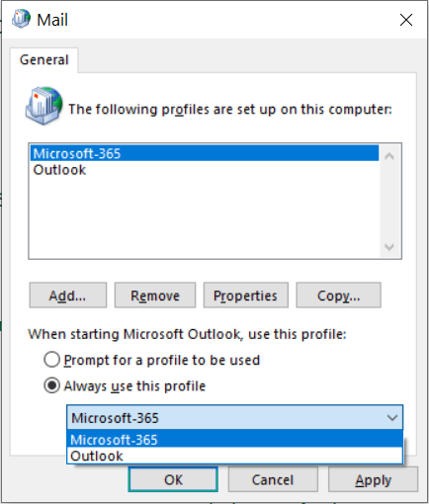Close the Mail dialog window

tap(406, 20)
